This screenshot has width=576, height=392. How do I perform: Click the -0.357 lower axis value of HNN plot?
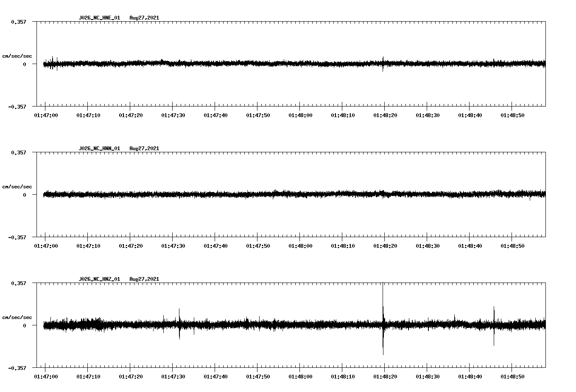tap(17, 237)
